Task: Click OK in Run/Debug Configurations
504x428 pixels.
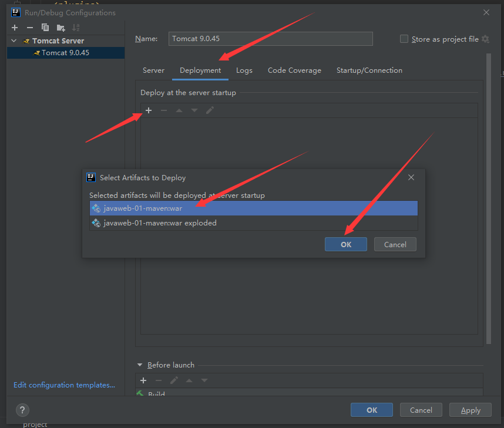Action: coord(372,410)
